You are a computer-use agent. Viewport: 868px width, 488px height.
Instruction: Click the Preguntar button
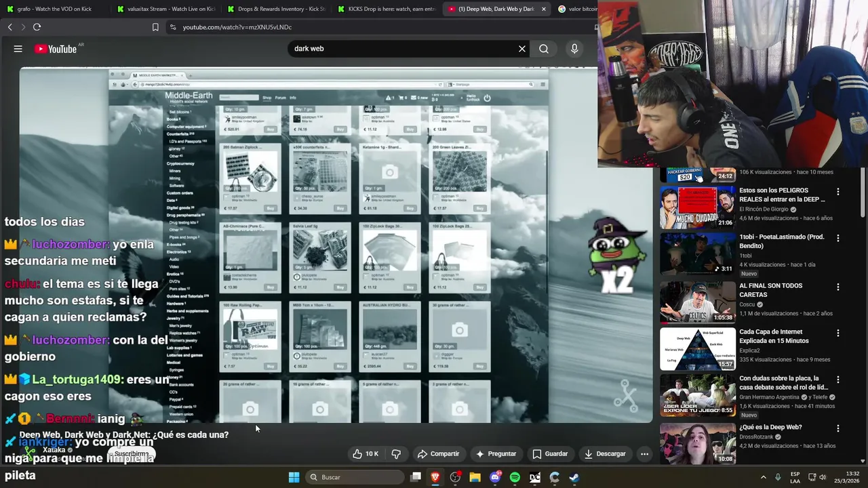tap(496, 454)
